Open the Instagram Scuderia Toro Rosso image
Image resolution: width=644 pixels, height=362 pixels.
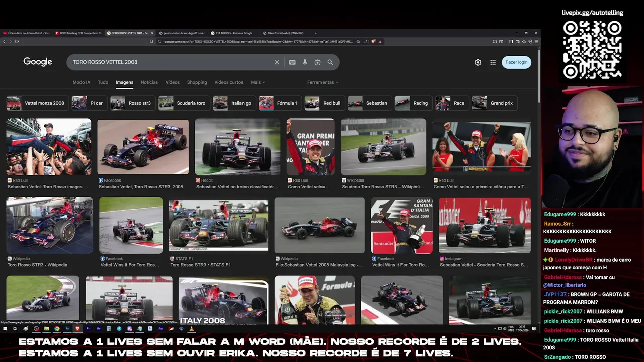(485, 225)
